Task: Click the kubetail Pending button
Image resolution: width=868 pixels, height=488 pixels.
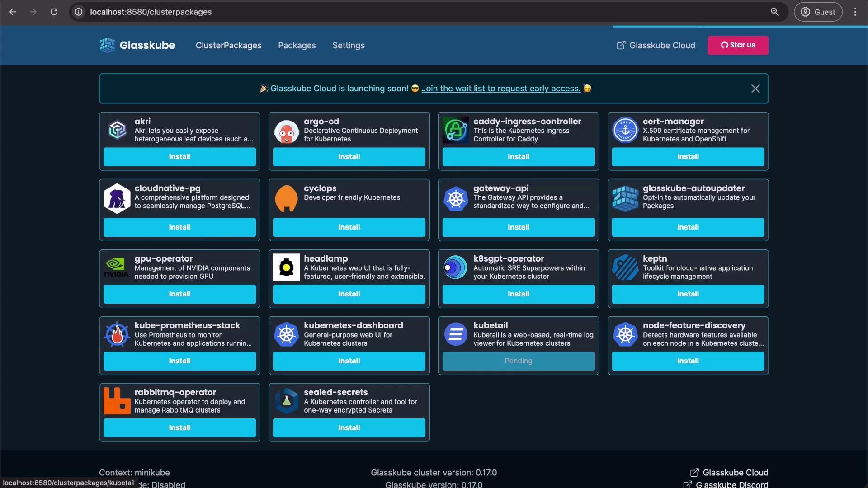Action: pyautogui.click(x=519, y=361)
